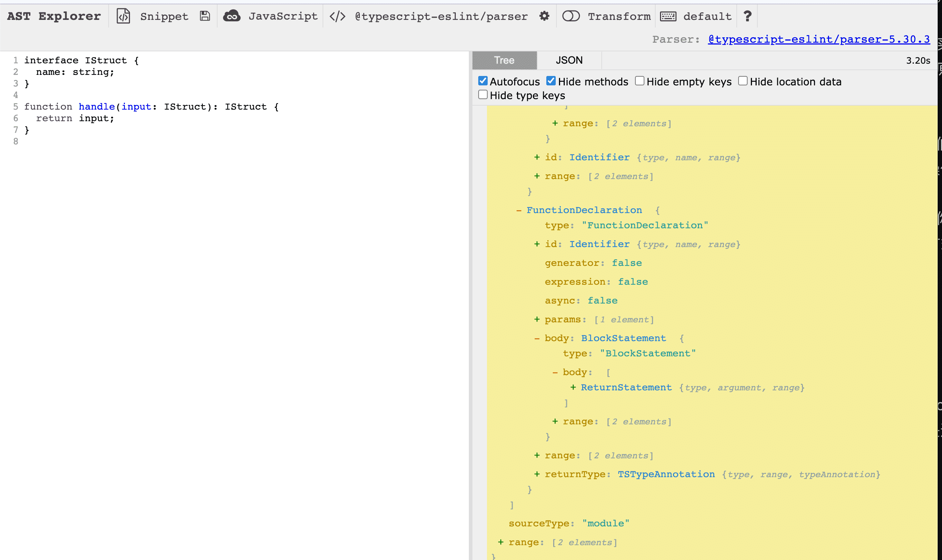Click the Snippet new-file code icon

[123, 16]
